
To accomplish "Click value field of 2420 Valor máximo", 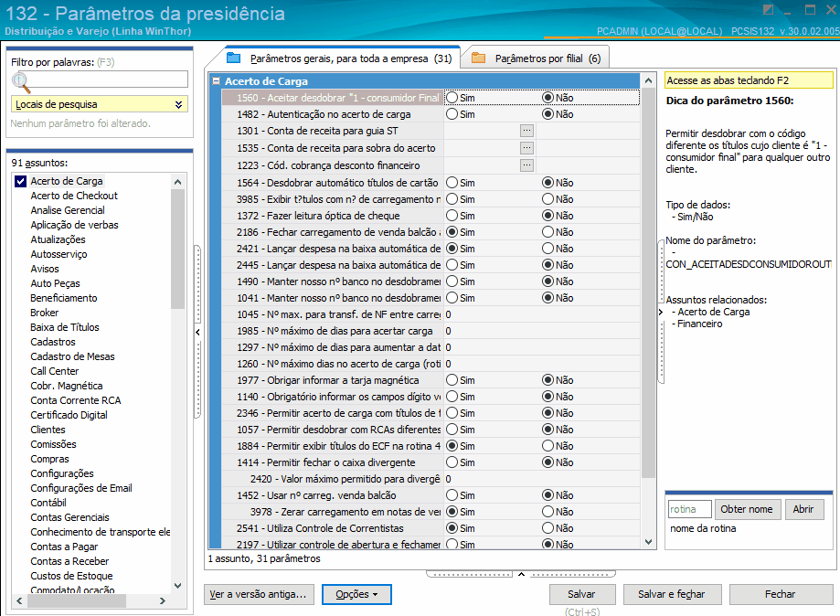I will [541, 479].
